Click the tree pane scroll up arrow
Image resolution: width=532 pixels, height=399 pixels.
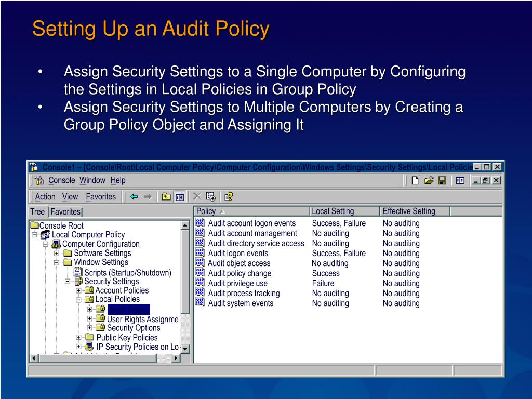[x=185, y=225]
